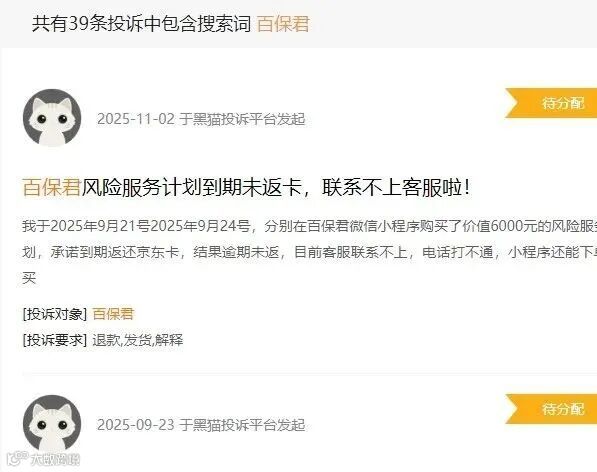Click the [投诉对象] label
Screen dimensions: 597x472
click(55, 314)
